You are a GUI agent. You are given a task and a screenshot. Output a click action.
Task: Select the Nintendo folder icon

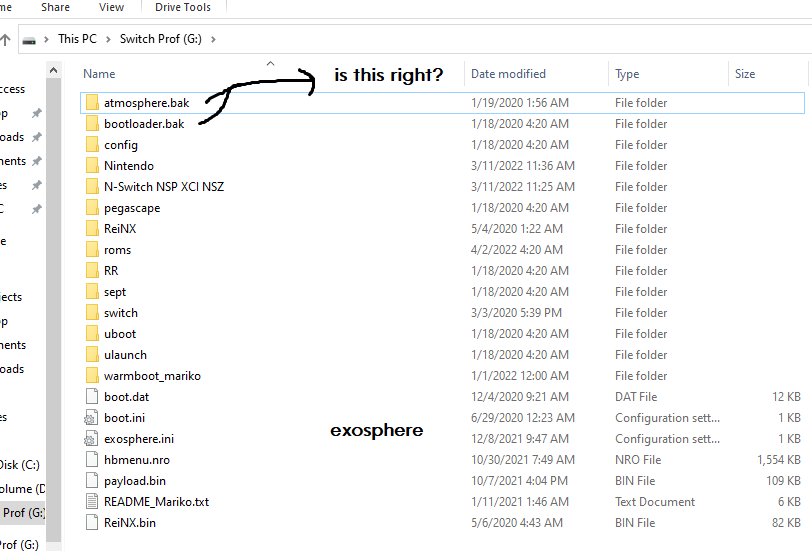pos(92,166)
